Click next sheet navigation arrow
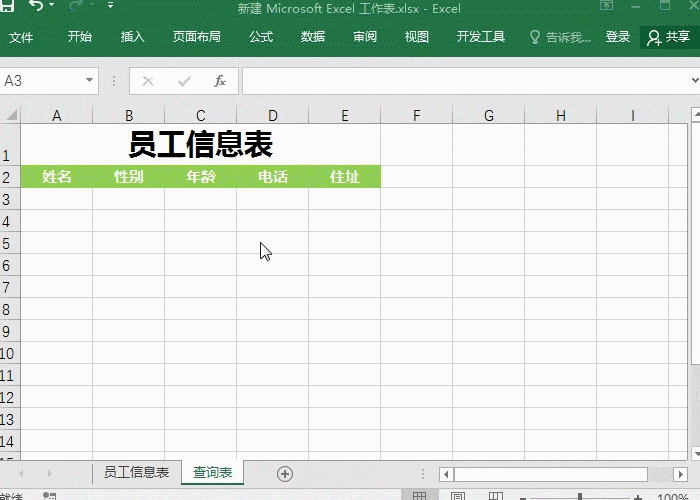 coord(50,473)
